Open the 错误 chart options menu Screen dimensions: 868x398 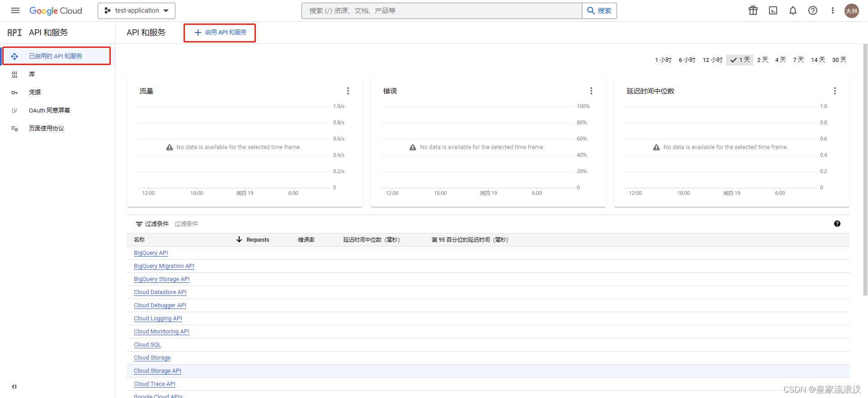pos(591,91)
